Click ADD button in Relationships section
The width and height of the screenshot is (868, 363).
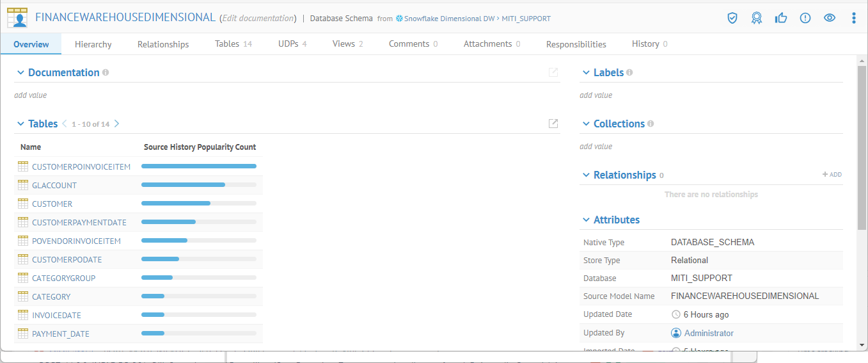[x=832, y=175]
